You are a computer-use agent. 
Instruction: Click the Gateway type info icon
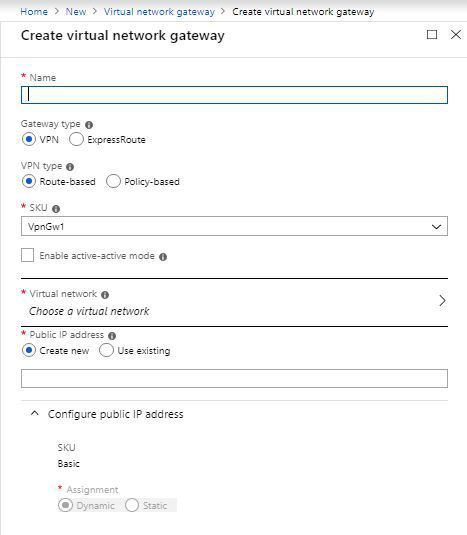89,125
